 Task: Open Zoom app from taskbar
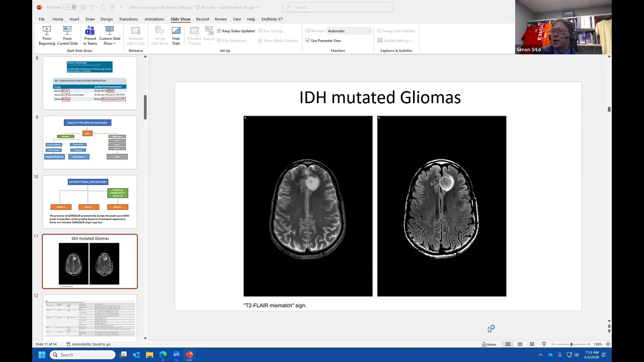point(176,355)
